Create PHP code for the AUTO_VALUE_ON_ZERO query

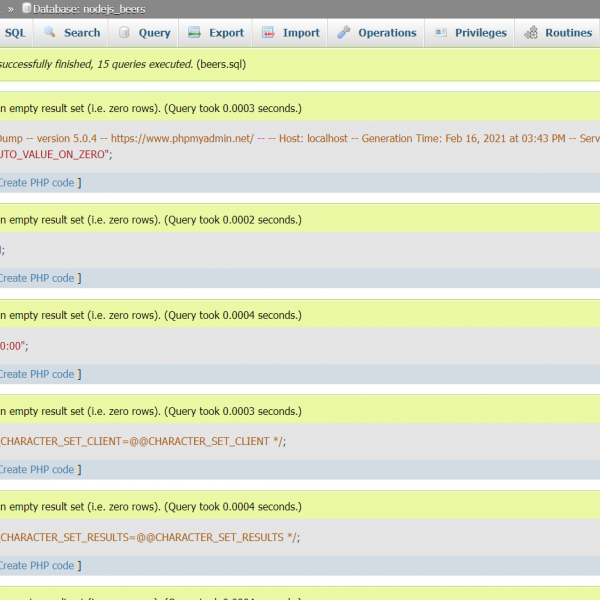click(x=37, y=182)
